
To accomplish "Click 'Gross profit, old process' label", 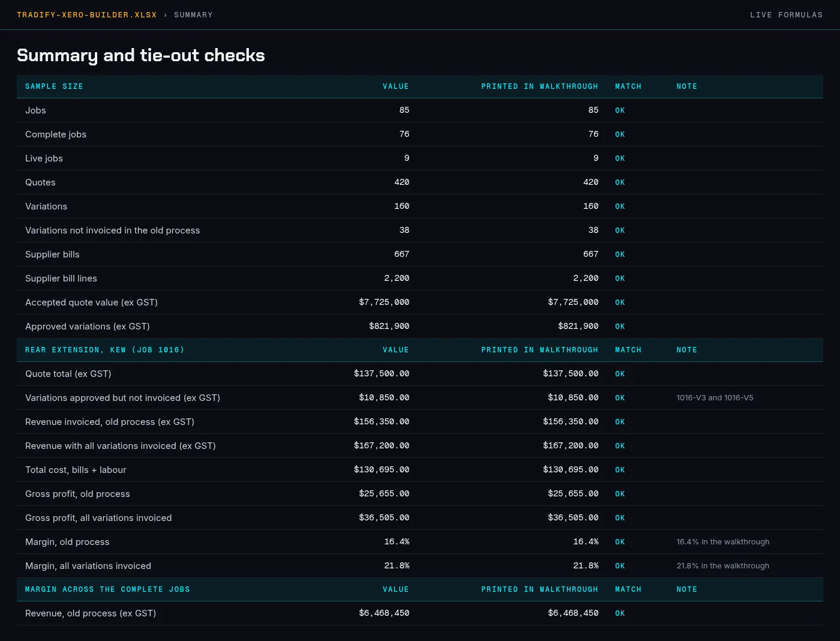I will [77, 494].
